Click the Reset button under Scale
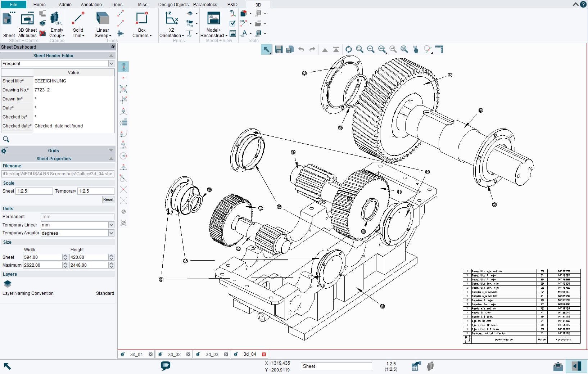588x374 pixels. (108, 199)
